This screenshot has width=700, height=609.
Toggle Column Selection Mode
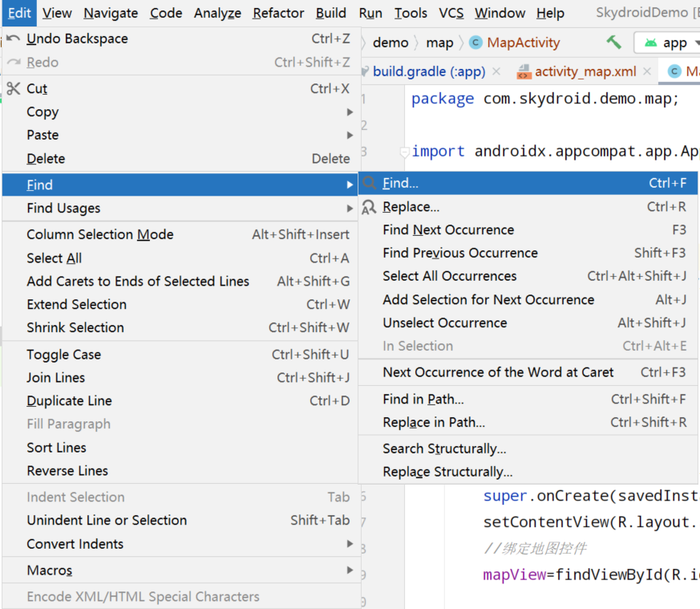coord(180,234)
